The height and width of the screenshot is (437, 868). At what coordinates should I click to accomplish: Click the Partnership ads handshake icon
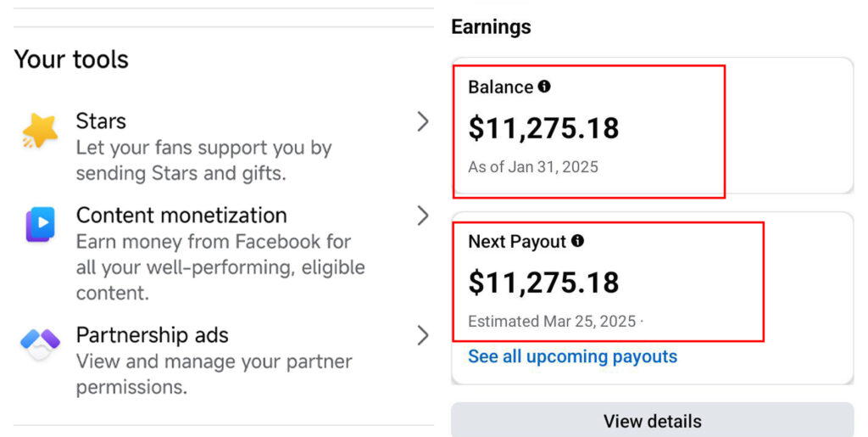[x=40, y=344]
